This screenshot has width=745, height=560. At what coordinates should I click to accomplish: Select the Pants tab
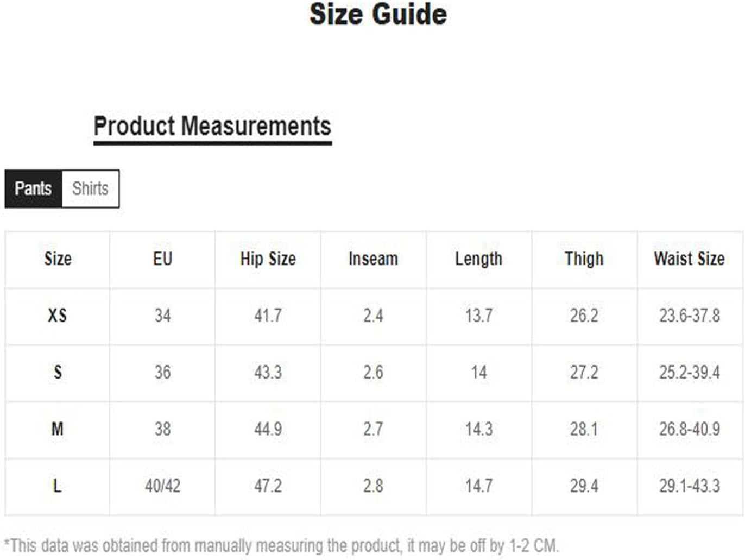33,188
